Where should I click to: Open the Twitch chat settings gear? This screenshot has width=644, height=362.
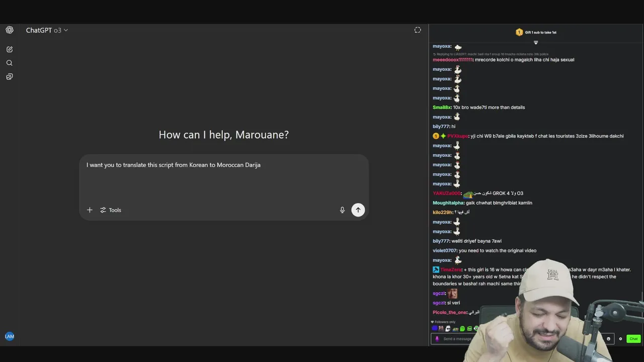620,339
